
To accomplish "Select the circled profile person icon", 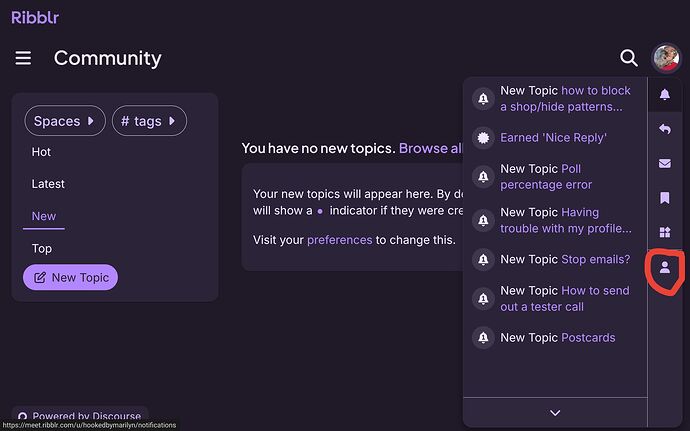I will [x=665, y=267].
